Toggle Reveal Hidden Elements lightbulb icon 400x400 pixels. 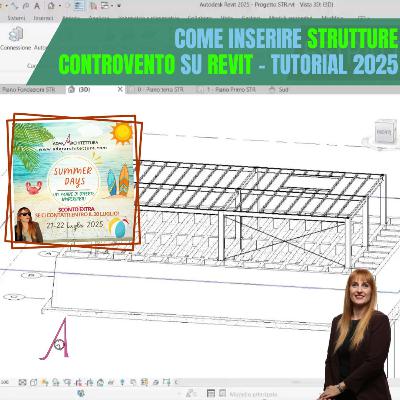click(122, 382)
